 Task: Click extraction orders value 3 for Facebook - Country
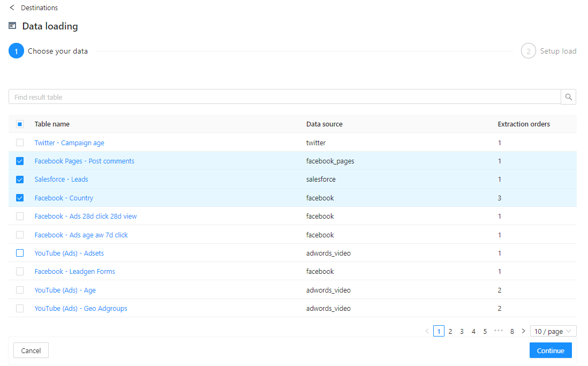point(500,198)
